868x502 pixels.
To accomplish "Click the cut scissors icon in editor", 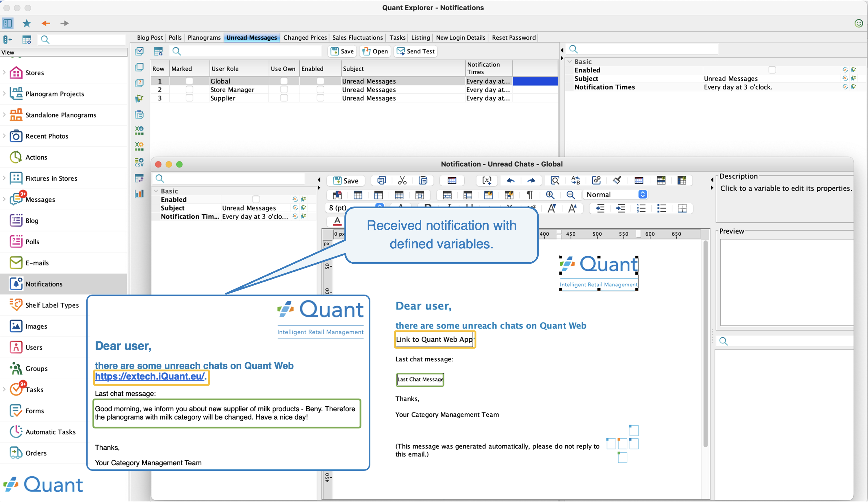I will (402, 181).
